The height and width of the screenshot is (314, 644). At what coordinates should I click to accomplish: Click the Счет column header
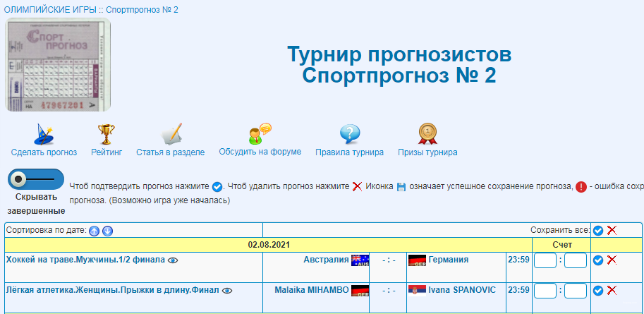pyautogui.click(x=562, y=245)
